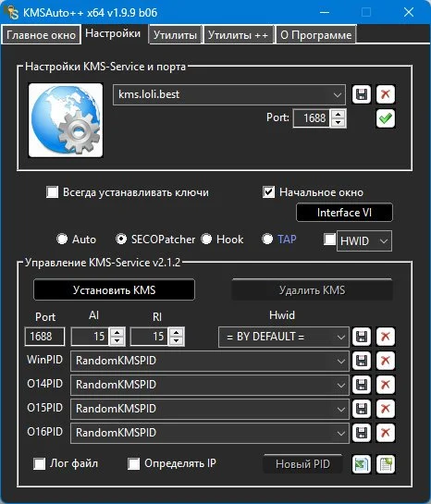Click the KMS-Service Port 1688 field
431x504 pixels.
coord(44,337)
